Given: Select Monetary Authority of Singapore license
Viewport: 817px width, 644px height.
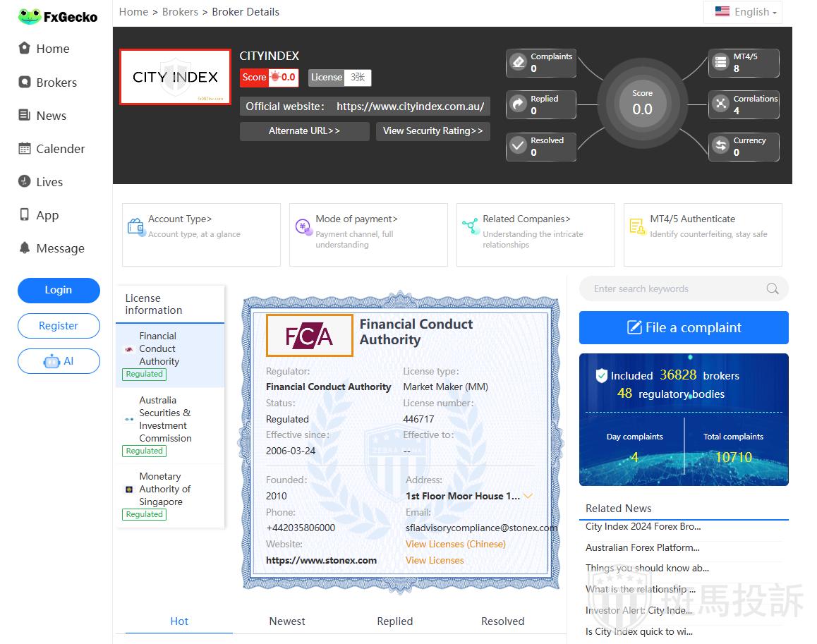Looking at the screenshot, I should pyautogui.click(x=165, y=490).
